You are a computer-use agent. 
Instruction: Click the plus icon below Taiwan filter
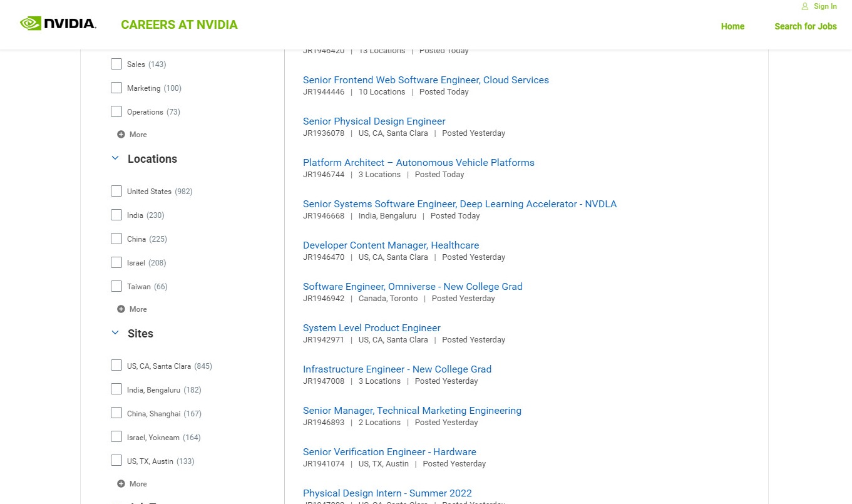[x=121, y=309]
